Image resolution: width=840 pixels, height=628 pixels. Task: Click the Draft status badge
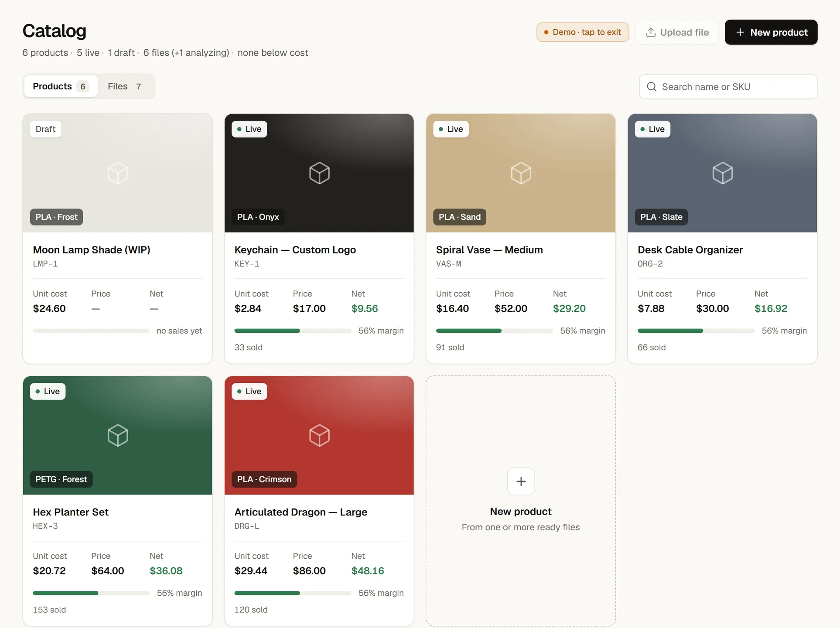[45, 129]
